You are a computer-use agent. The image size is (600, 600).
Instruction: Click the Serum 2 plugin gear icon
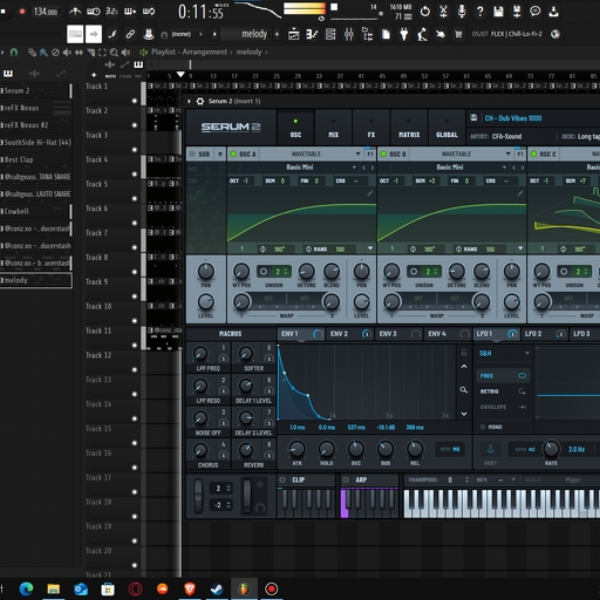coord(200,101)
